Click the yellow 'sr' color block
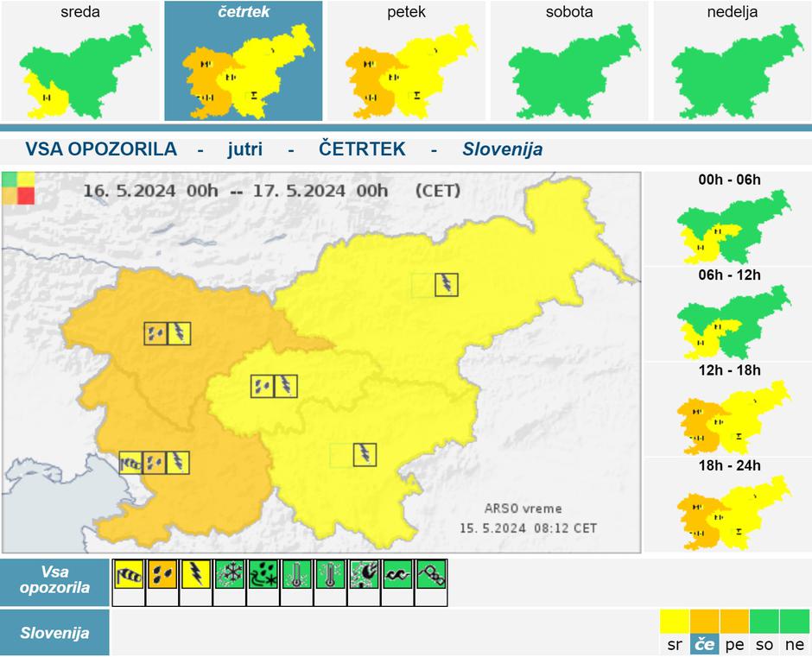This screenshot has height=657, width=812. point(674,622)
